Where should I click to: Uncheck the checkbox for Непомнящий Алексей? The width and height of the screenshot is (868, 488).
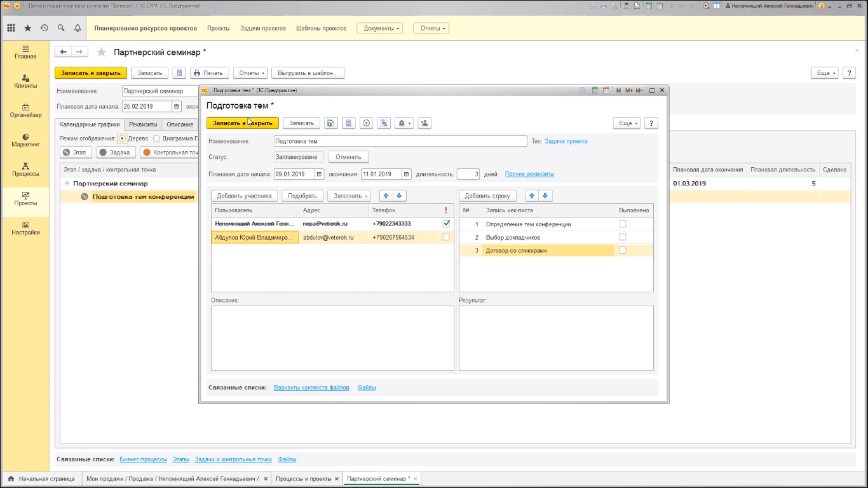(446, 224)
